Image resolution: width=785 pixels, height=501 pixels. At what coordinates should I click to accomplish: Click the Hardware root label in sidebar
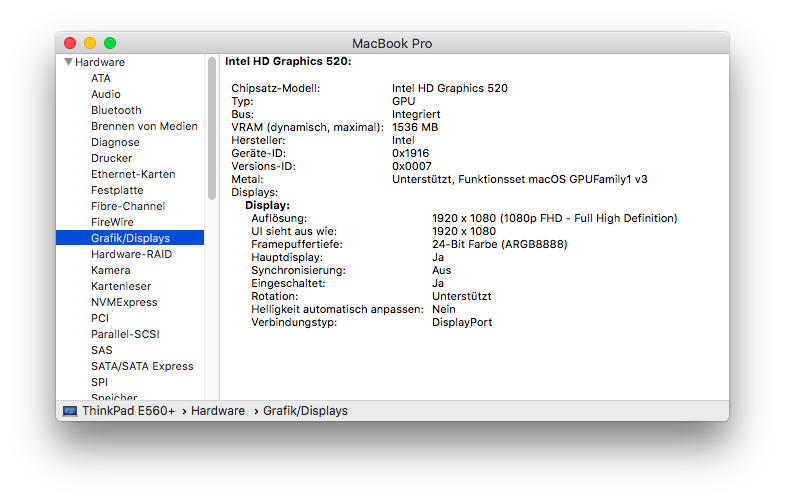100,63
